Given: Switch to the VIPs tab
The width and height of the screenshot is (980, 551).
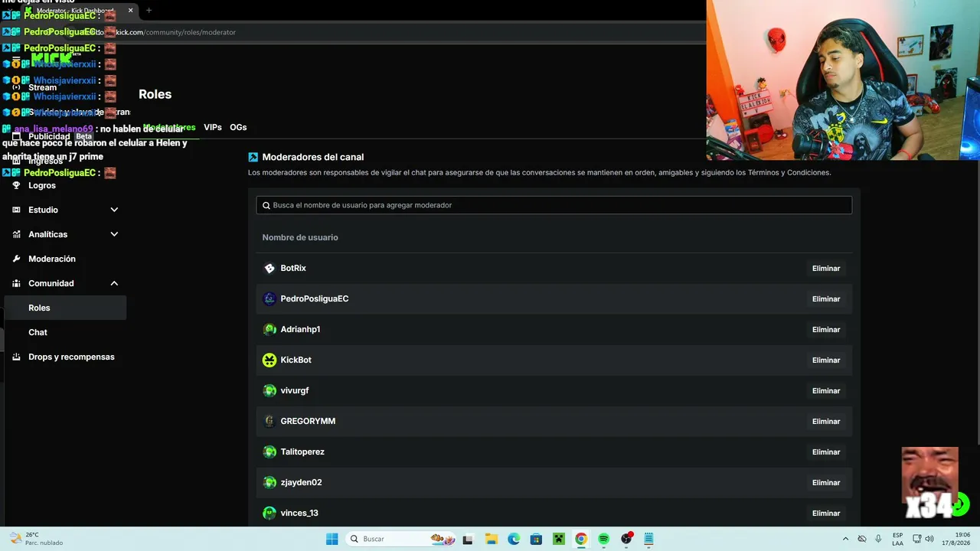Looking at the screenshot, I should (x=213, y=127).
